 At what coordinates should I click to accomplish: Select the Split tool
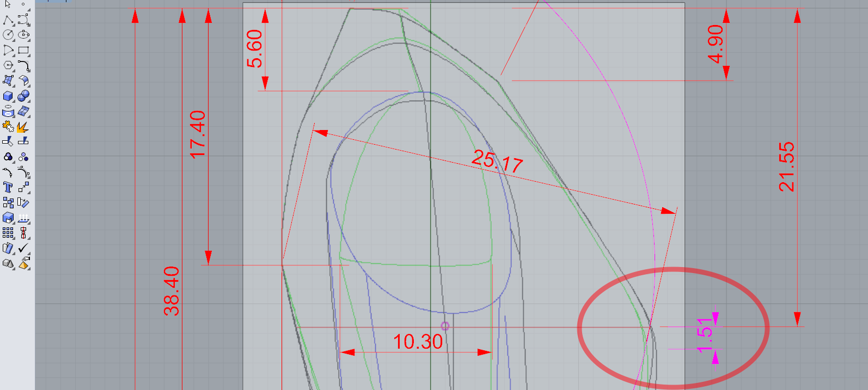(23, 141)
